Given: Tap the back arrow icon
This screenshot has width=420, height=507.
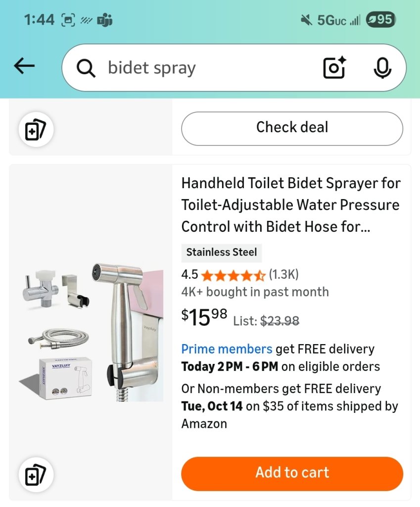Looking at the screenshot, I should (x=24, y=66).
